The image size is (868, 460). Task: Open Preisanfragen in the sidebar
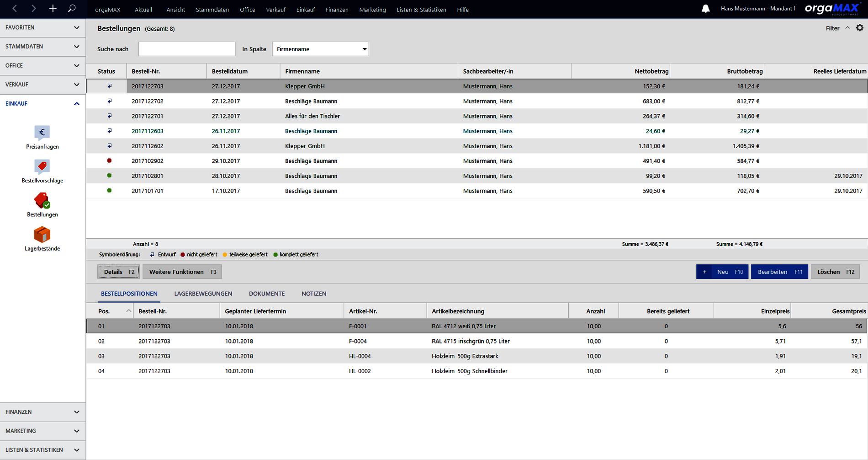tap(42, 138)
